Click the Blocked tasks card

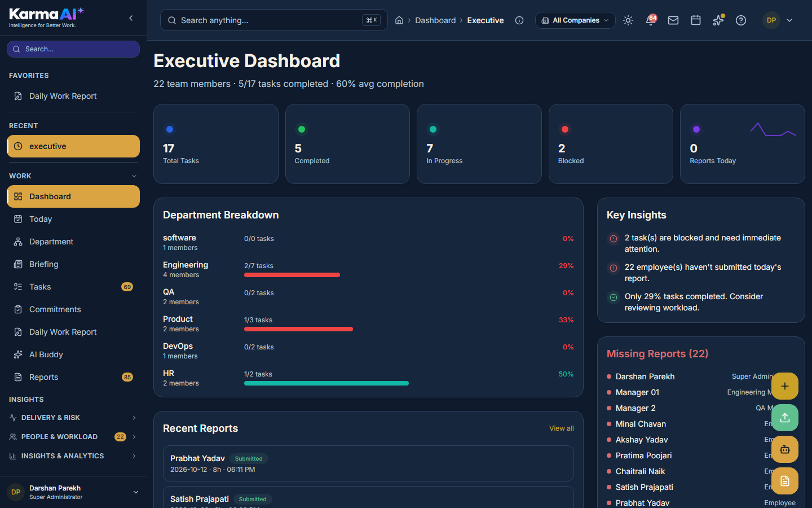coord(611,144)
